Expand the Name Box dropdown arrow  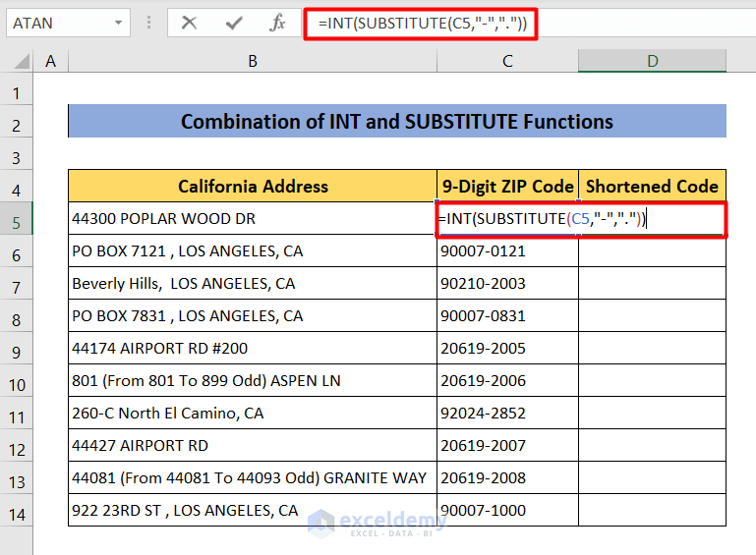coord(118,23)
